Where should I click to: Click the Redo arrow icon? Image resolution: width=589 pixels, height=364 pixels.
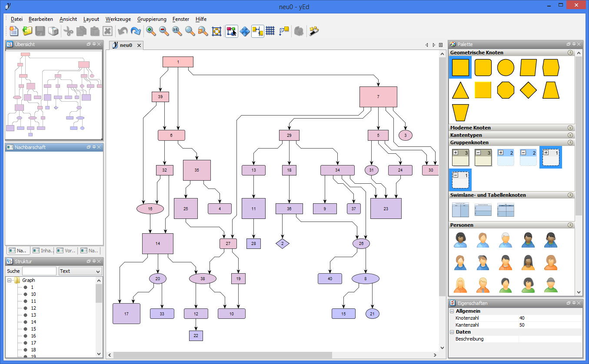click(136, 31)
